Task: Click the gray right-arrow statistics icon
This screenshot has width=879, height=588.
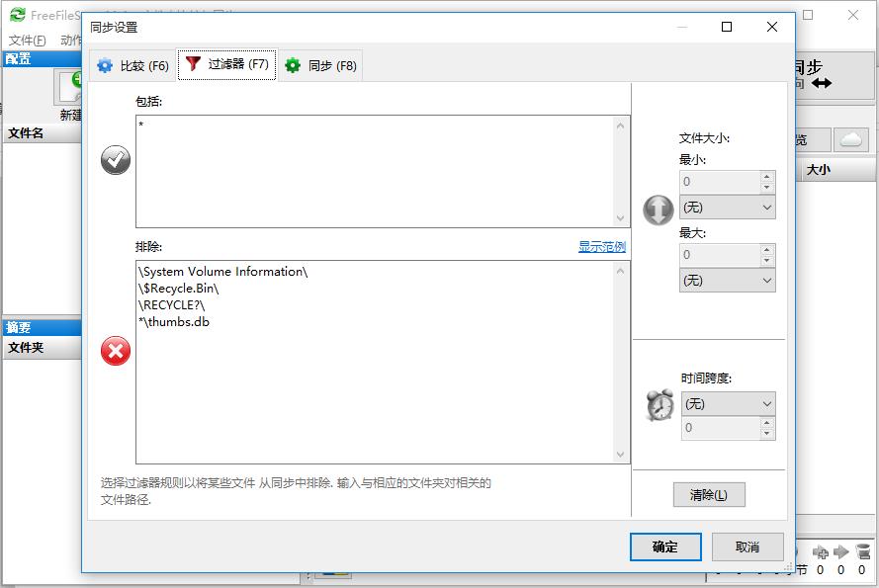Action: click(841, 552)
